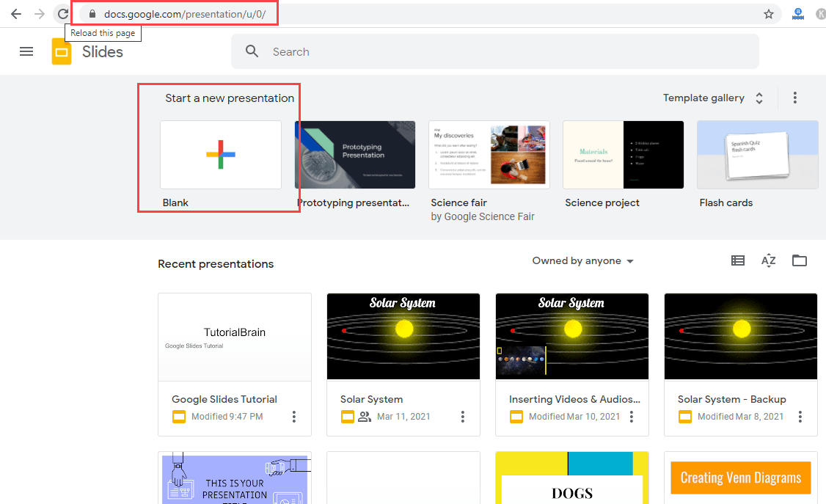Bookmark this page with the star icon

(x=769, y=14)
